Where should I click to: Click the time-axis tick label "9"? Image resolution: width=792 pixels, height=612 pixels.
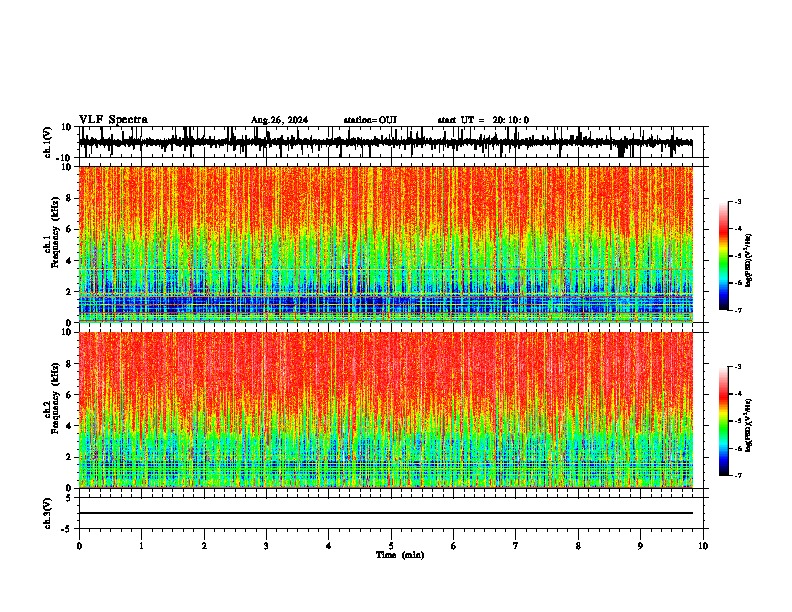click(640, 546)
